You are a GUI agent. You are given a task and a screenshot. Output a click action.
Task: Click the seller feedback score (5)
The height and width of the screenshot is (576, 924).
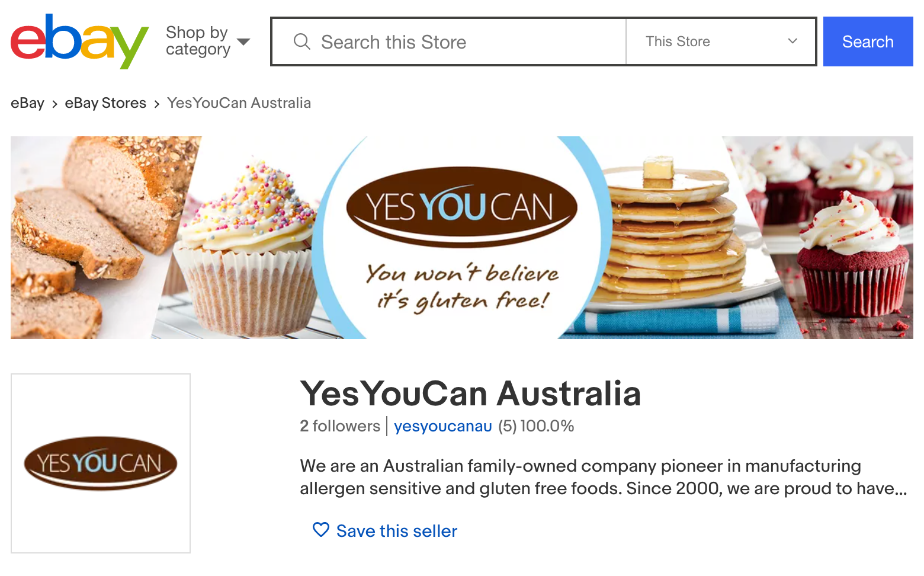click(508, 426)
